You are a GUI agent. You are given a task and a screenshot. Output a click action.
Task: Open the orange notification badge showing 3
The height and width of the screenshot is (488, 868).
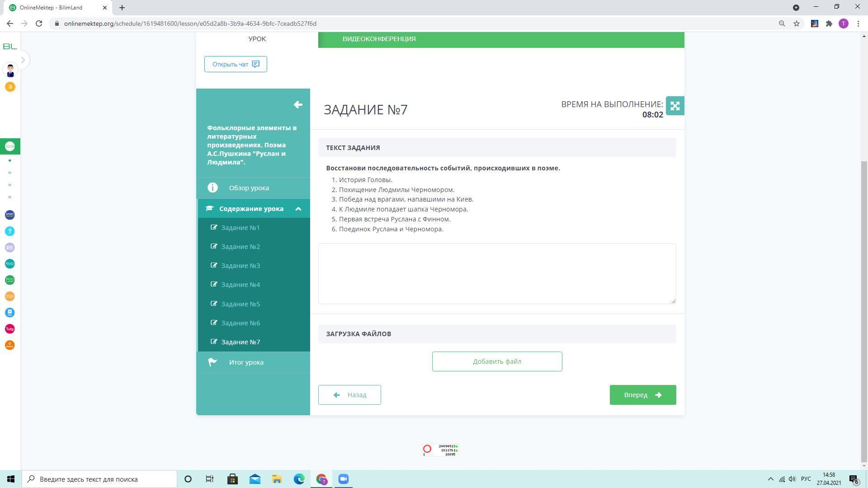10,87
